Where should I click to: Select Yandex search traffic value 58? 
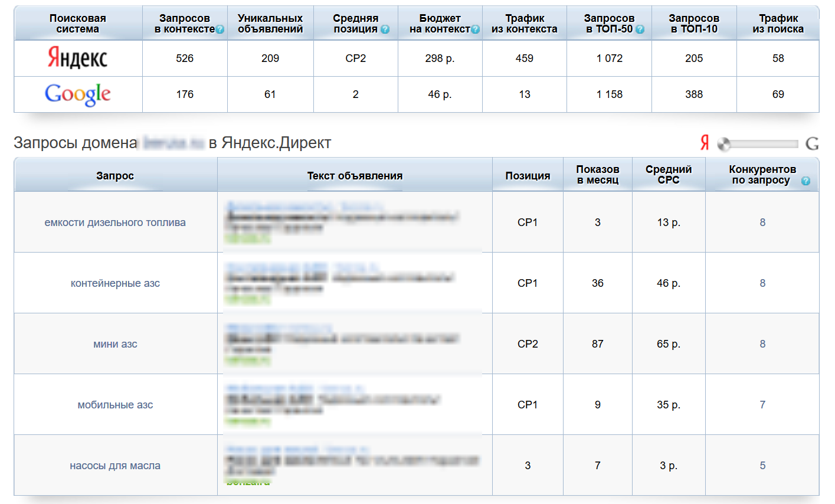[778, 58]
